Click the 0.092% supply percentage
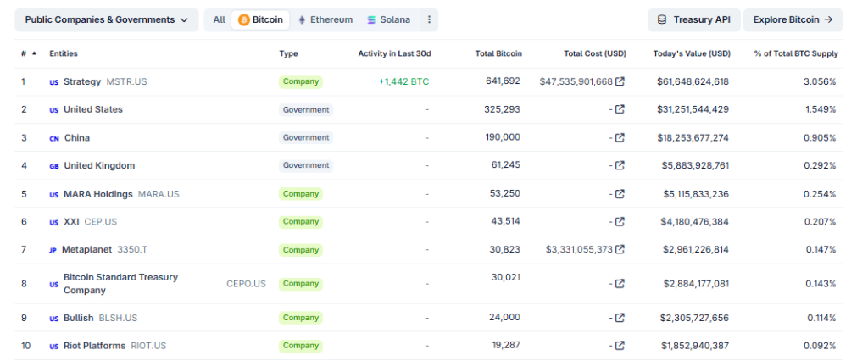Screen dimensions: 868x361 820,346
